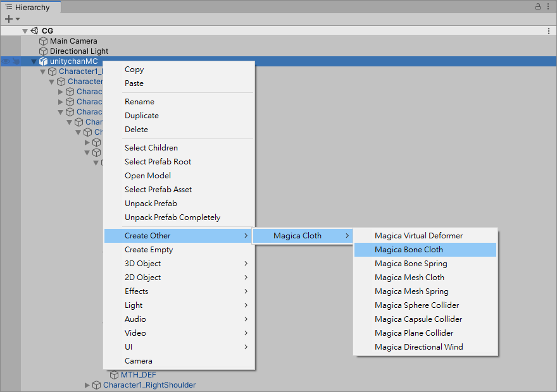Screen dimensions: 557x392
Task: Select Magica Mesh Cloth option
Action: point(409,278)
